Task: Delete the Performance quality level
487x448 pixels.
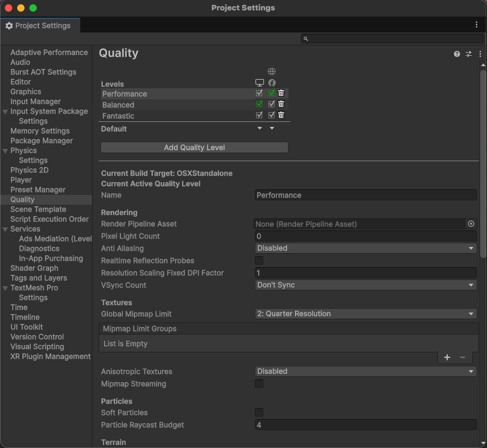Action: click(281, 93)
